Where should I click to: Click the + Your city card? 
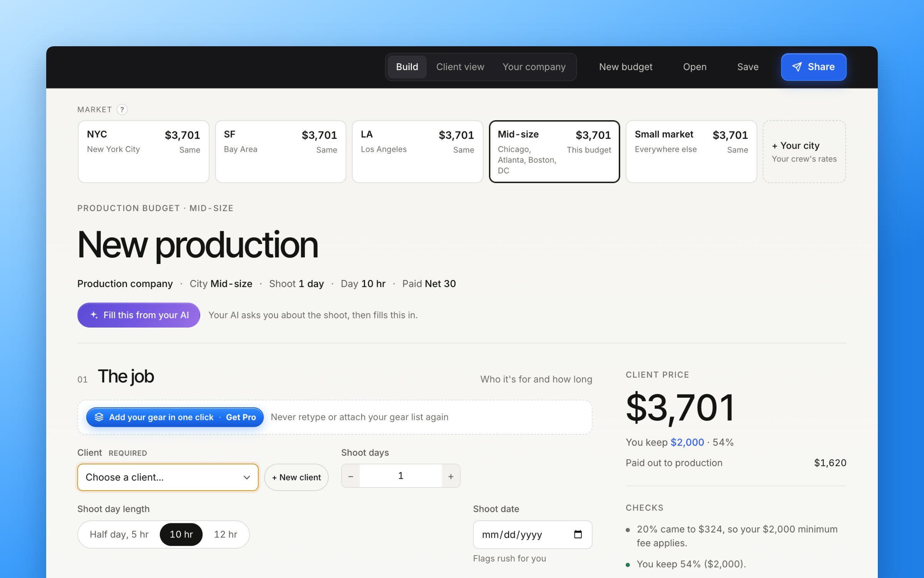tap(804, 151)
